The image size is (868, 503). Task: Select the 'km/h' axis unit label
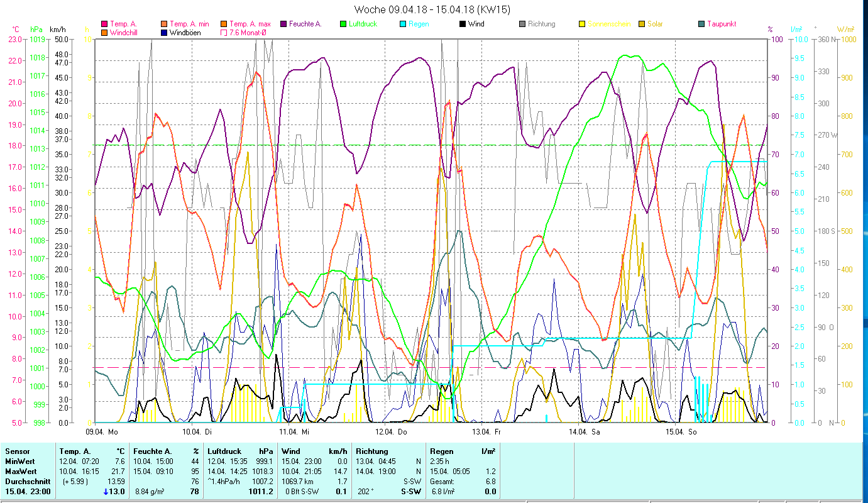[x=57, y=29]
